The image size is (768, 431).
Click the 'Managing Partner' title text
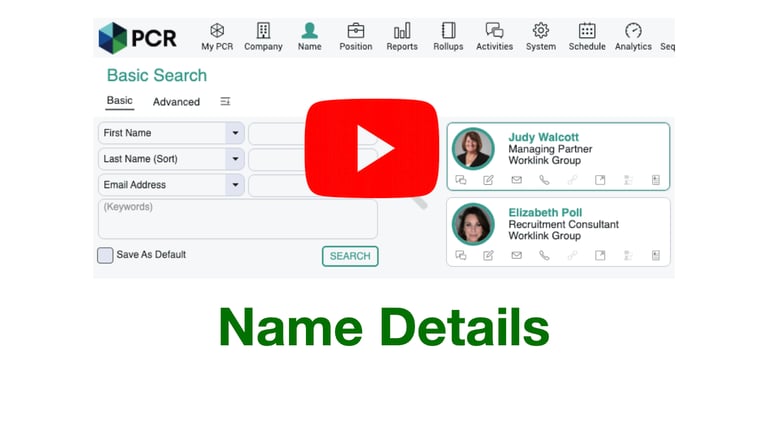coord(550,149)
